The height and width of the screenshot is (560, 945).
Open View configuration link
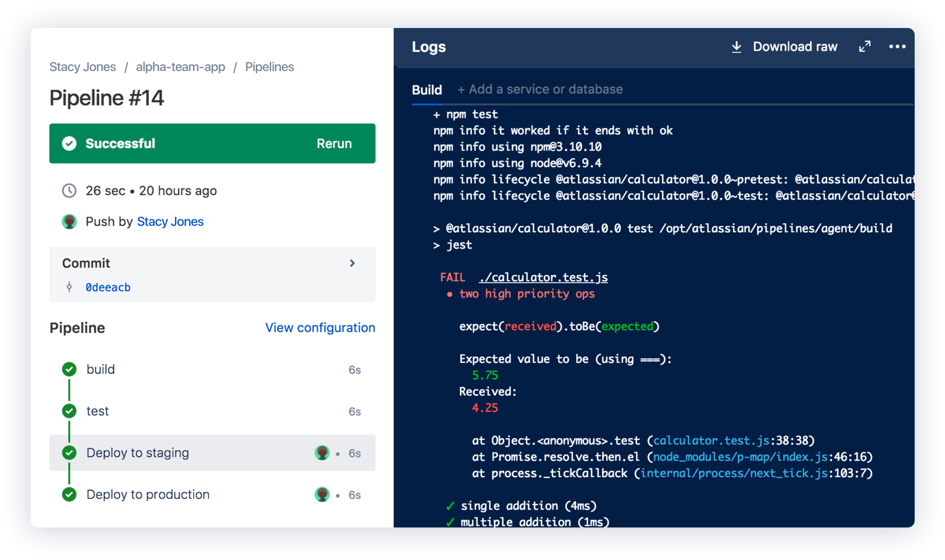(x=320, y=328)
